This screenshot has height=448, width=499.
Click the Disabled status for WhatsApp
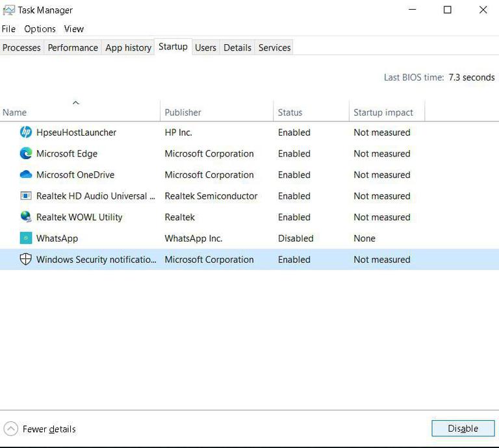click(296, 238)
